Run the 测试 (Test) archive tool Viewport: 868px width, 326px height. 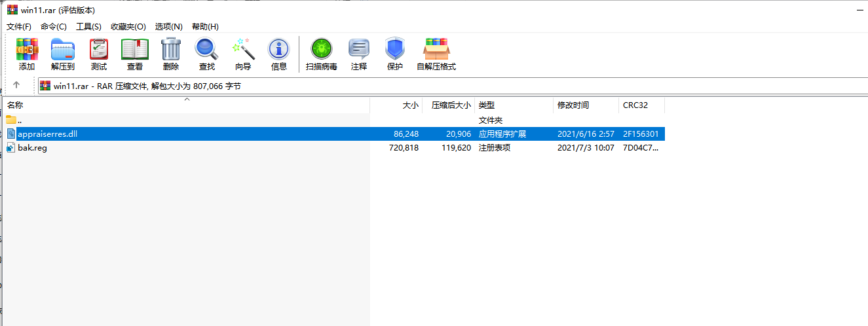click(x=99, y=54)
